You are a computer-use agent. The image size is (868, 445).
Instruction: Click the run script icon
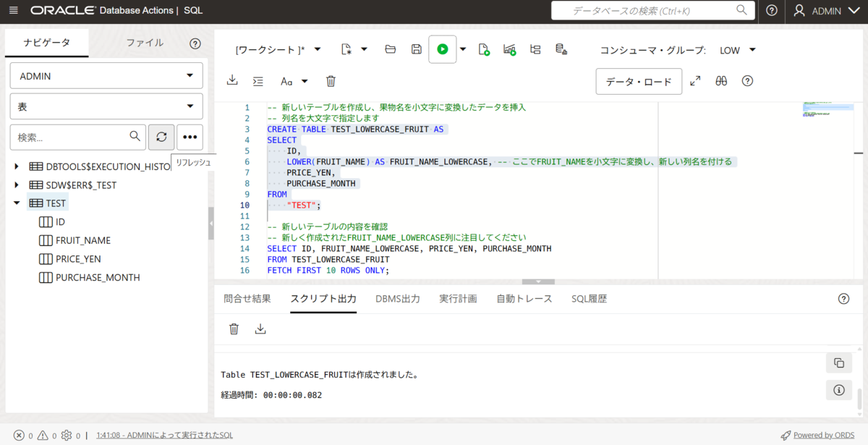tap(485, 49)
